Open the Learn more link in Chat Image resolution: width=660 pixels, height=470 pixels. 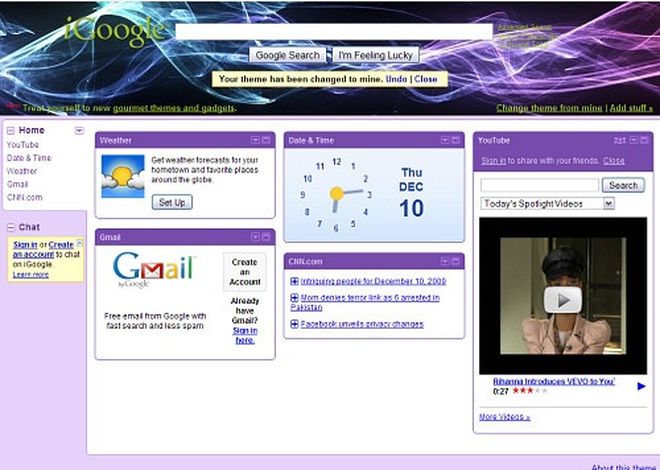[30, 275]
